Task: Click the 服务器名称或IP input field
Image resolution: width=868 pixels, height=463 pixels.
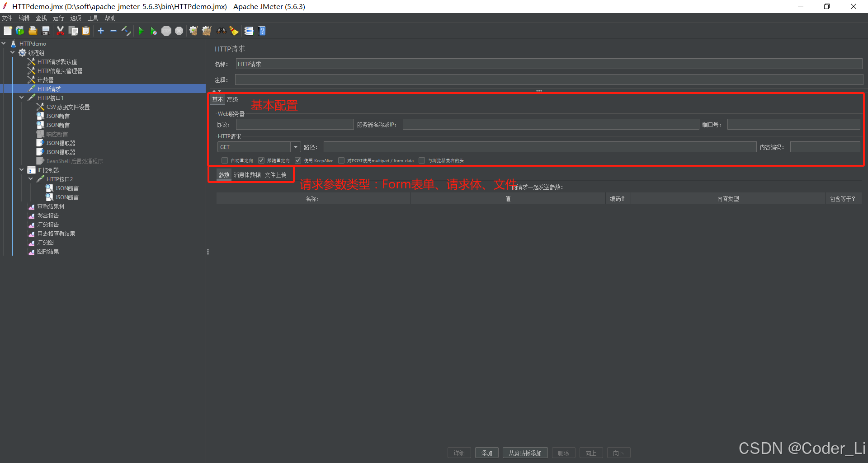Action: click(551, 125)
